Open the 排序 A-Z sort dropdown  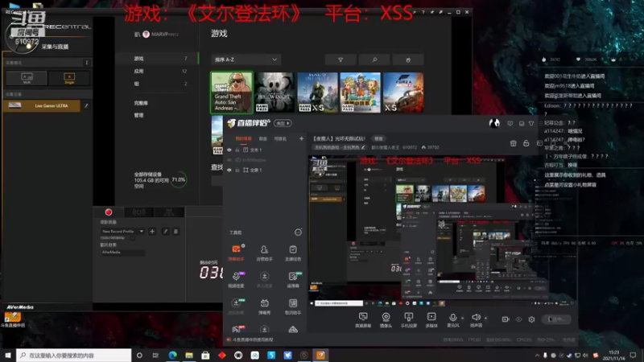click(x=246, y=60)
